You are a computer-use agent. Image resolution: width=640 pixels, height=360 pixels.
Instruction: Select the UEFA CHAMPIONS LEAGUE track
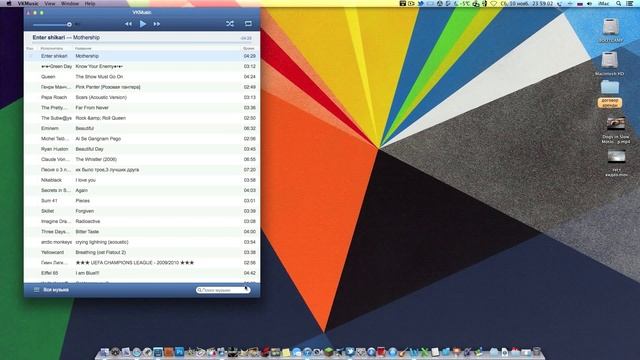142,262
